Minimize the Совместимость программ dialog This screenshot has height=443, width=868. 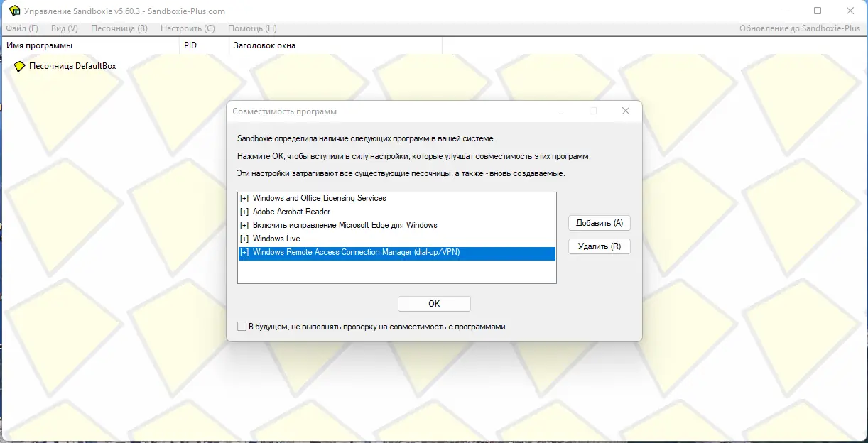pos(561,111)
